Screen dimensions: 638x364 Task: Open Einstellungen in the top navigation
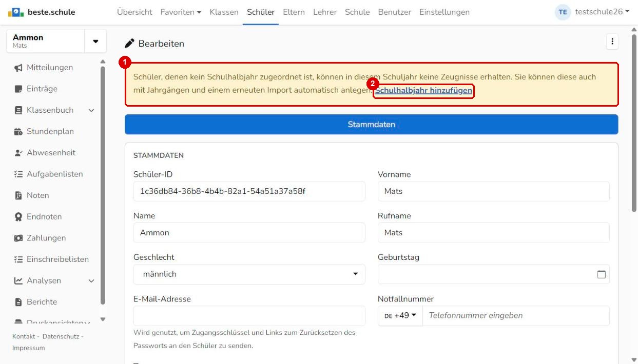click(444, 12)
